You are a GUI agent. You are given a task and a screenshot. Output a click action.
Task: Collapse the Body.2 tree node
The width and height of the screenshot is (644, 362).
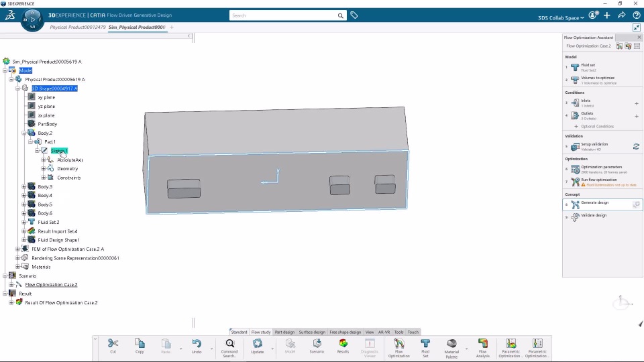pyautogui.click(x=24, y=133)
